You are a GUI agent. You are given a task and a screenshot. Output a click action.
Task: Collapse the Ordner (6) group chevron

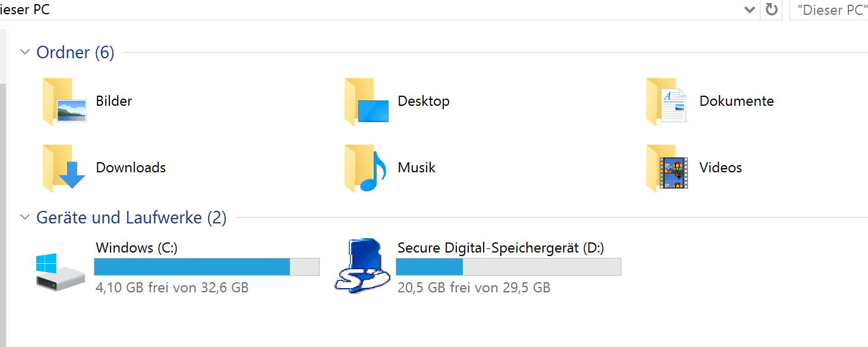pos(25,52)
